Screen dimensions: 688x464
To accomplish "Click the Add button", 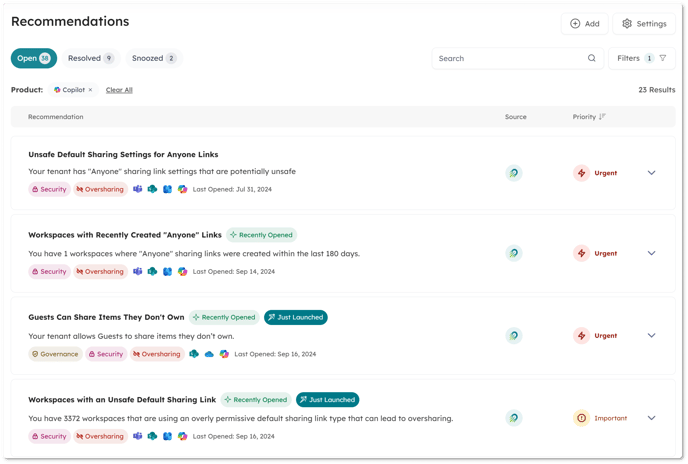I will pos(584,24).
